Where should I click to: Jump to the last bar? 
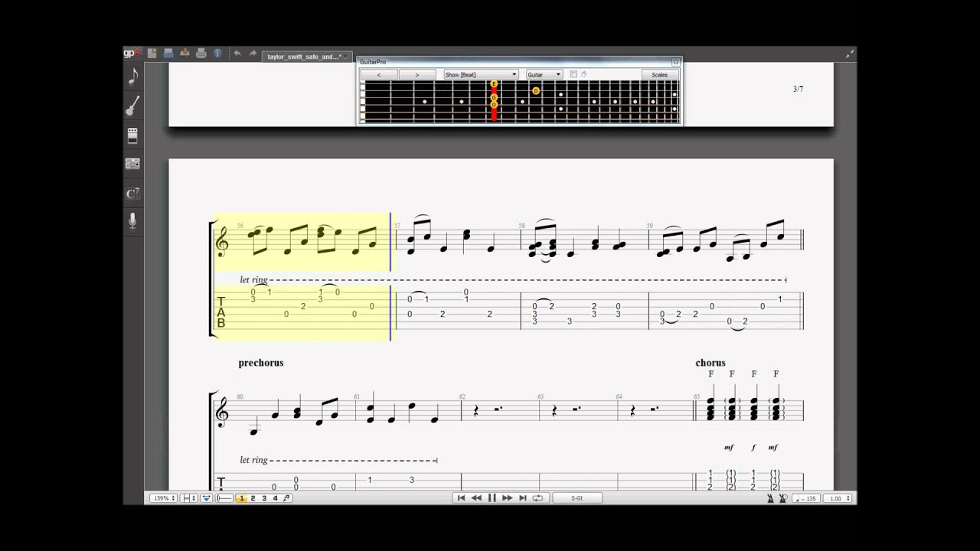522,498
